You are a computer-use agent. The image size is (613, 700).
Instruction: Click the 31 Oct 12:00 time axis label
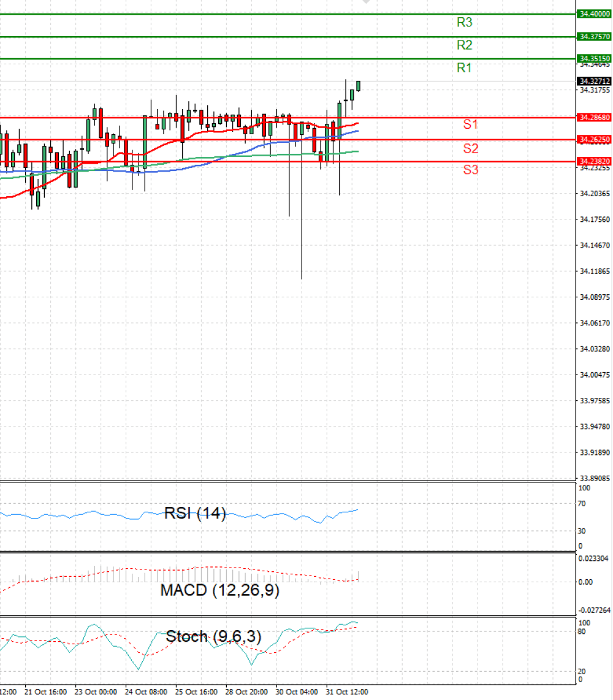click(347, 691)
